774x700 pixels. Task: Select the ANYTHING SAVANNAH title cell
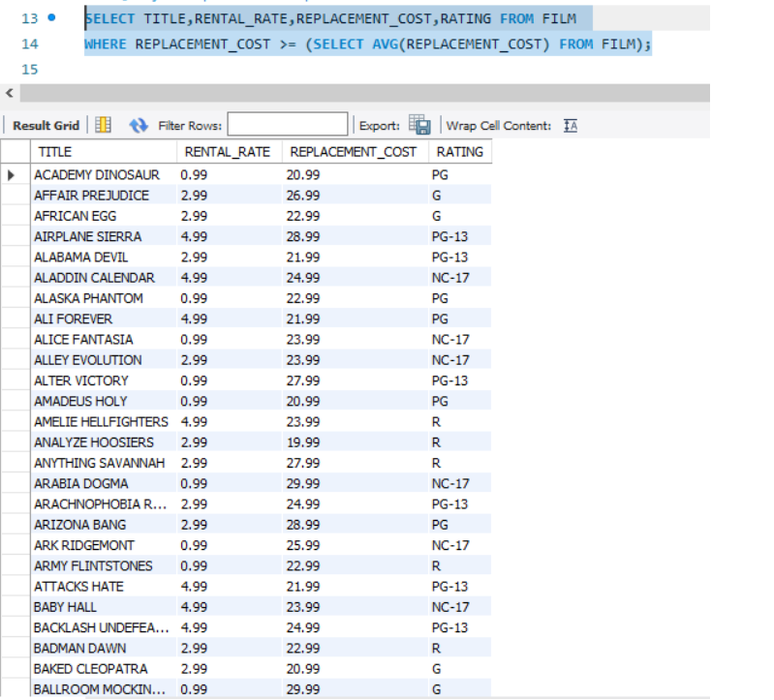tap(104, 463)
